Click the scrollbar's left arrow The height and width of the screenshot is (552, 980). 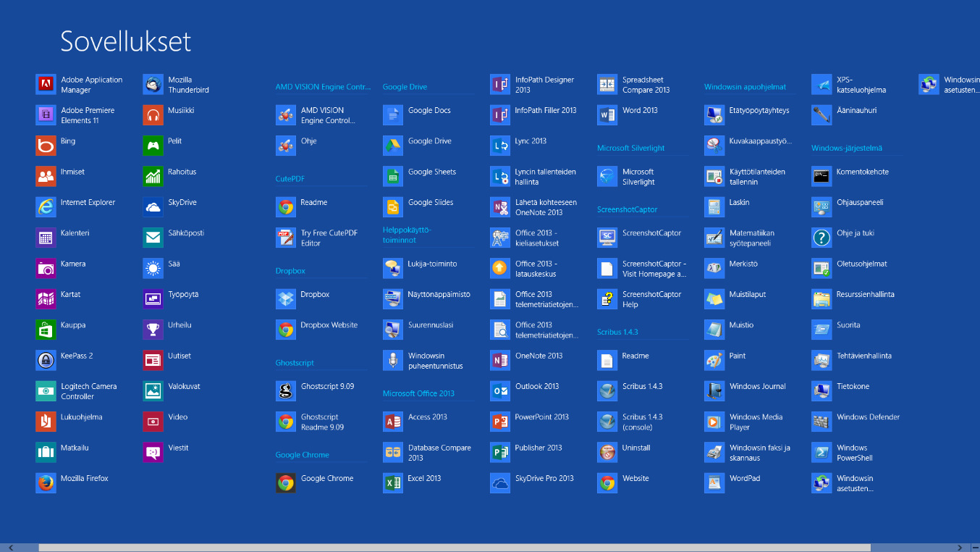coord(12,548)
